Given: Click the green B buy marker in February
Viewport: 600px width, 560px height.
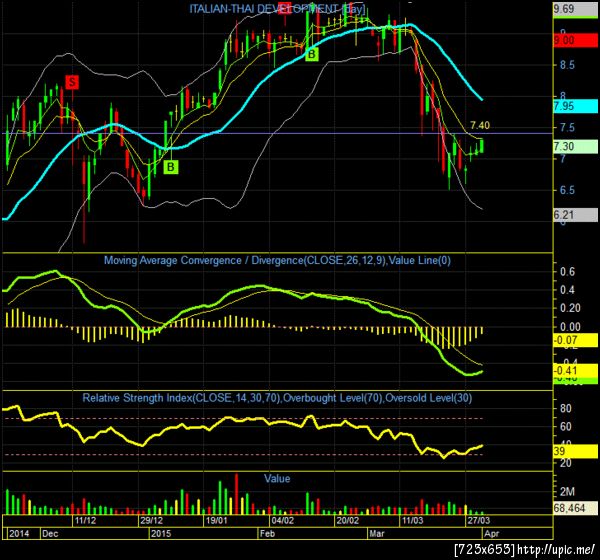Looking at the screenshot, I should [312, 54].
